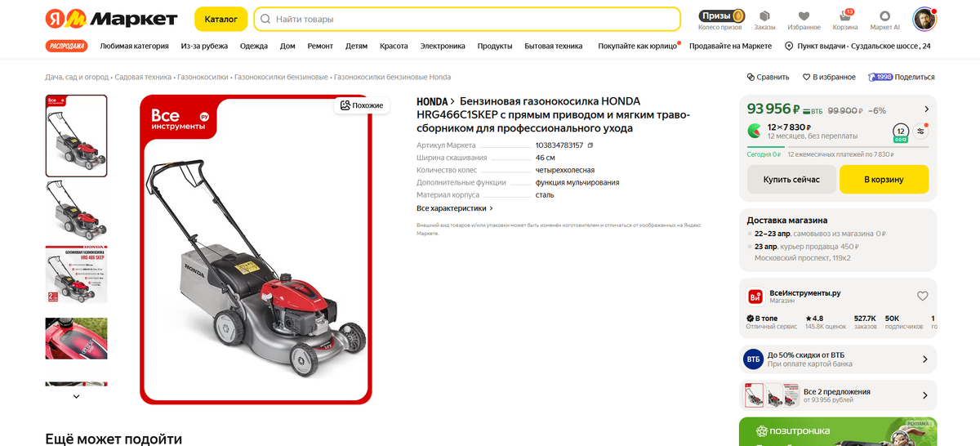Open the Заказы orders icon

(764, 20)
